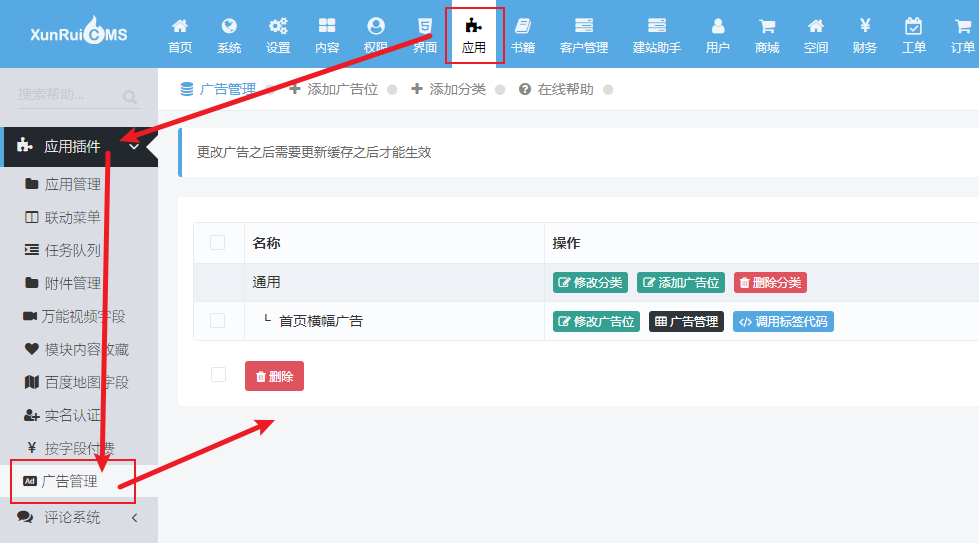This screenshot has width=979, height=543.
Task: Click the red 删除 button below the table
Action: coord(274,376)
